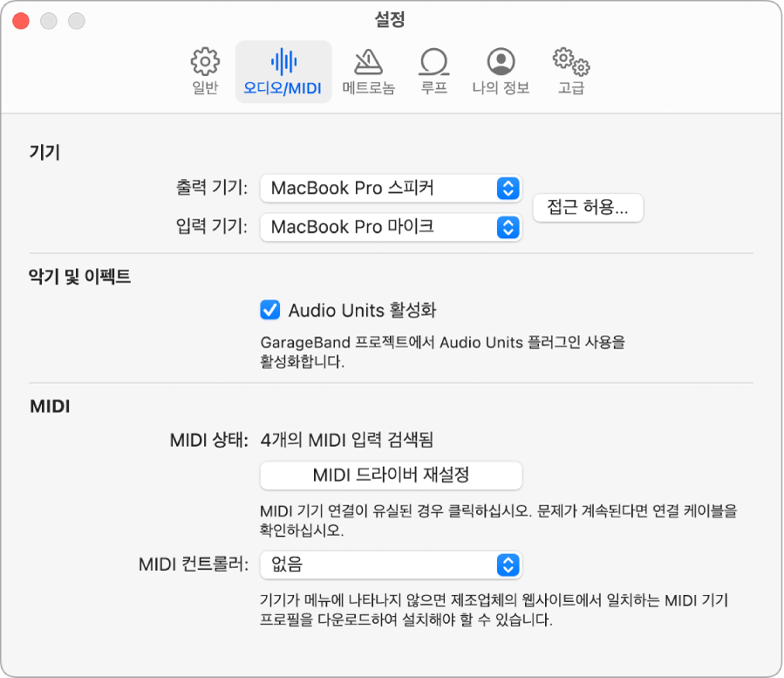Screen dimensions: 784x678
Task: Open the 입력 기기 dropdown
Action: [x=391, y=227]
